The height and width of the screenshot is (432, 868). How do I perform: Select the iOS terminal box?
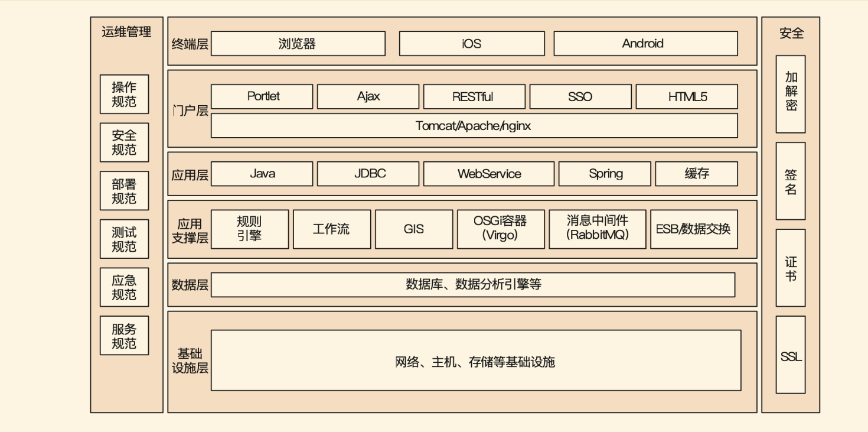tap(471, 44)
